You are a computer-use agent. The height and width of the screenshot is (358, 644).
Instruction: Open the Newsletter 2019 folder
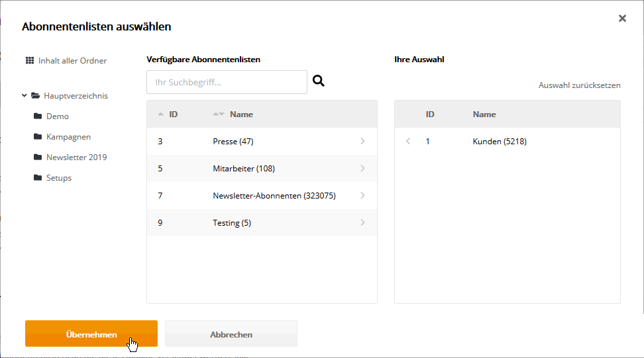pos(76,157)
